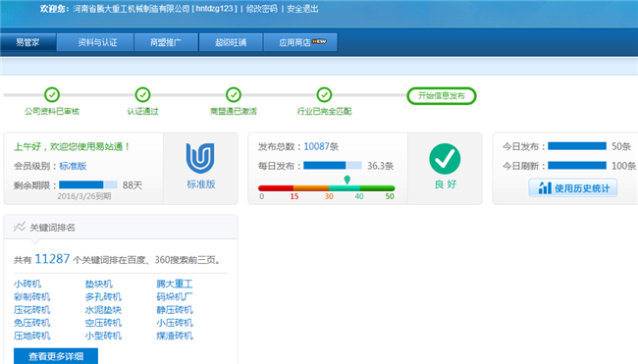Viewport: 638px width, 364px height.
Task: Open keyword 煤渣砖机
Action: coord(175,336)
